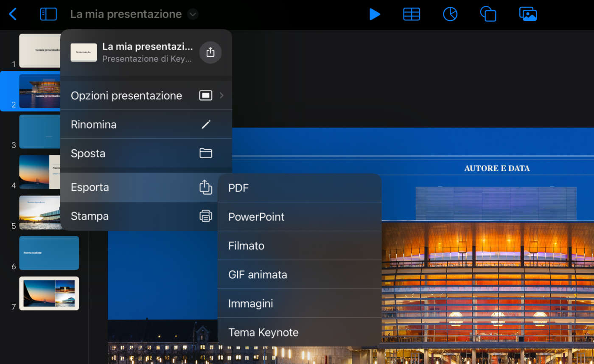Choose Stampa from the document menu
The height and width of the screenshot is (364, 594).
[x=146, y=216]
